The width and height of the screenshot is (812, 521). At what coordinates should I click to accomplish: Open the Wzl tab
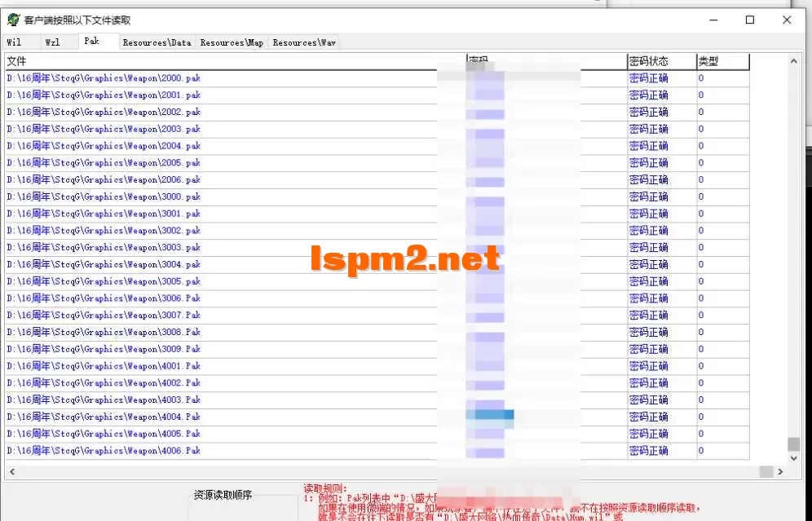point(52,42)
